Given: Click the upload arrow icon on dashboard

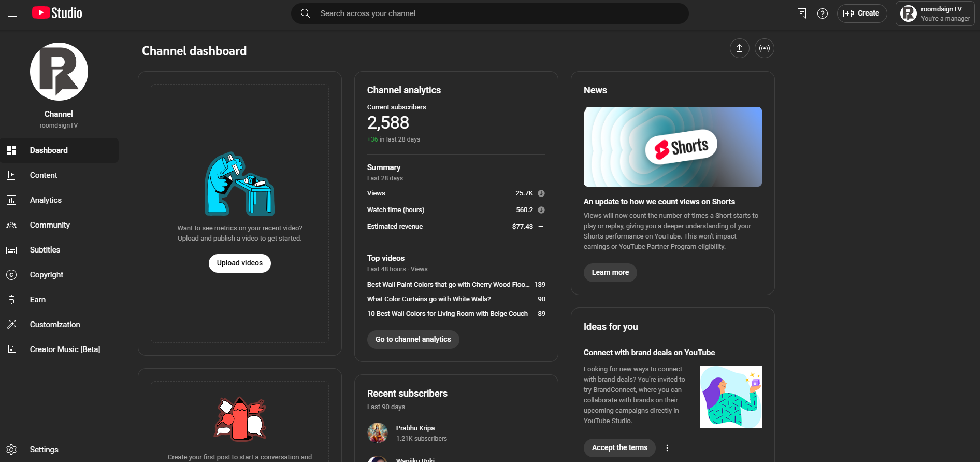Looking at the screenshot, I should 740,48.
